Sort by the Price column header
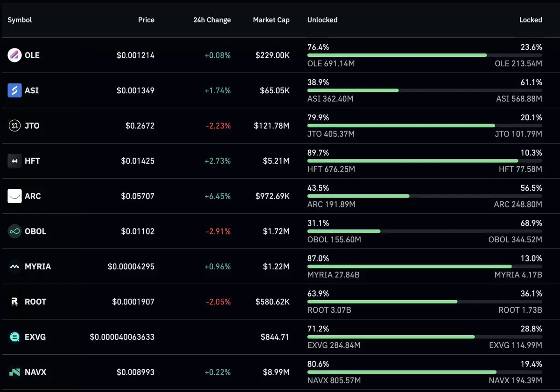Screen dimensions: 560x392 click(x=146, y=20)
